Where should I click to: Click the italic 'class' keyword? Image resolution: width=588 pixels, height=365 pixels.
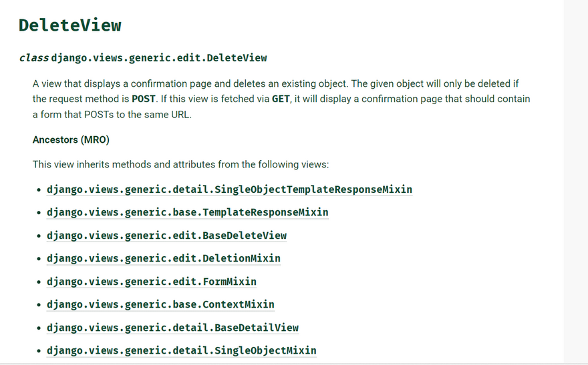pos(33,58)
